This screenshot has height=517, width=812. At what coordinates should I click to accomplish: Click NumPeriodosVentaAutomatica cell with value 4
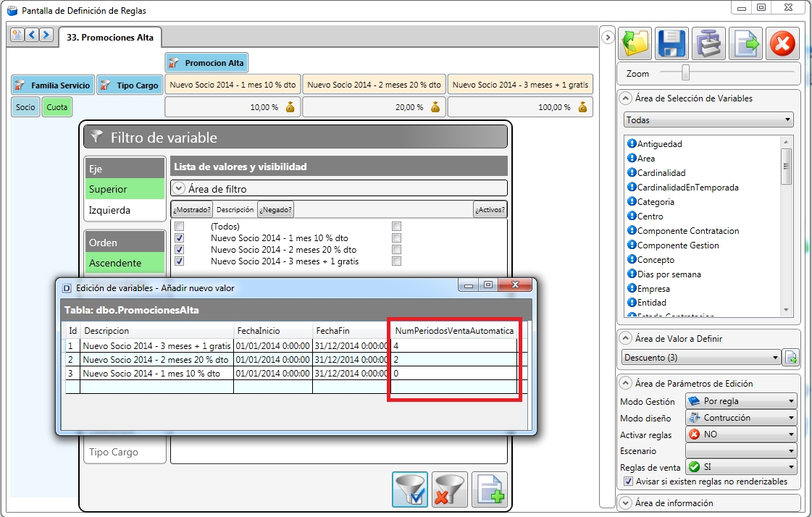click(454, 345)
